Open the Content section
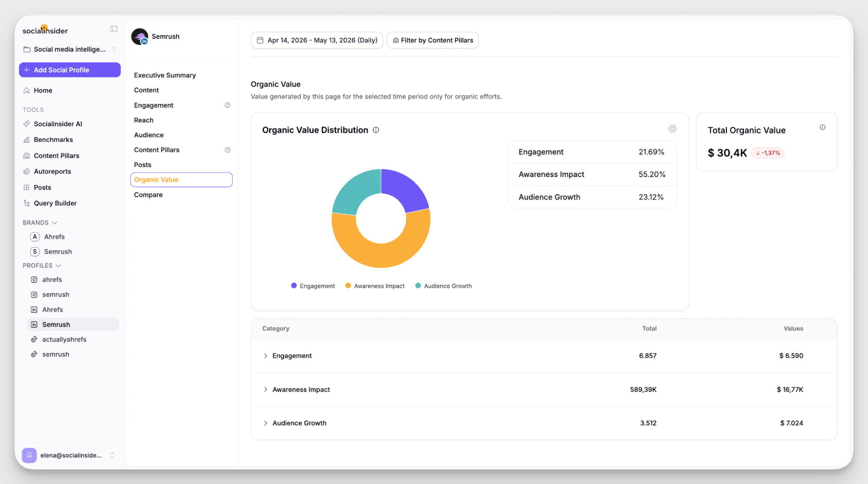Screen dimensions: 868x484 tap(146, 90)
